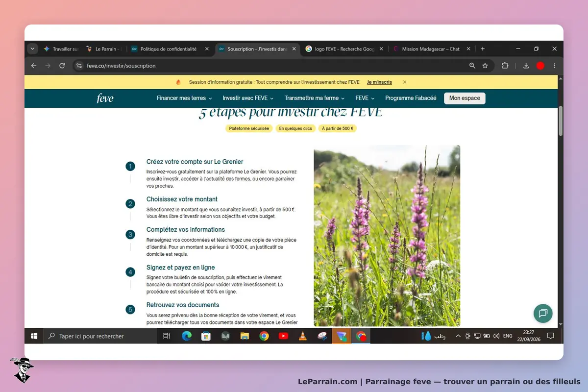This screenshot has width=588, height=392.
Task: Expand Financer mes terres menu
Action: [x=184, y=98]
